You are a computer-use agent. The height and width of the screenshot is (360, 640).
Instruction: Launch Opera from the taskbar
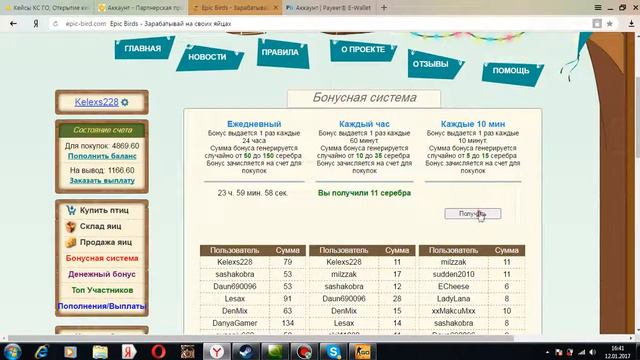pos(158,352)
